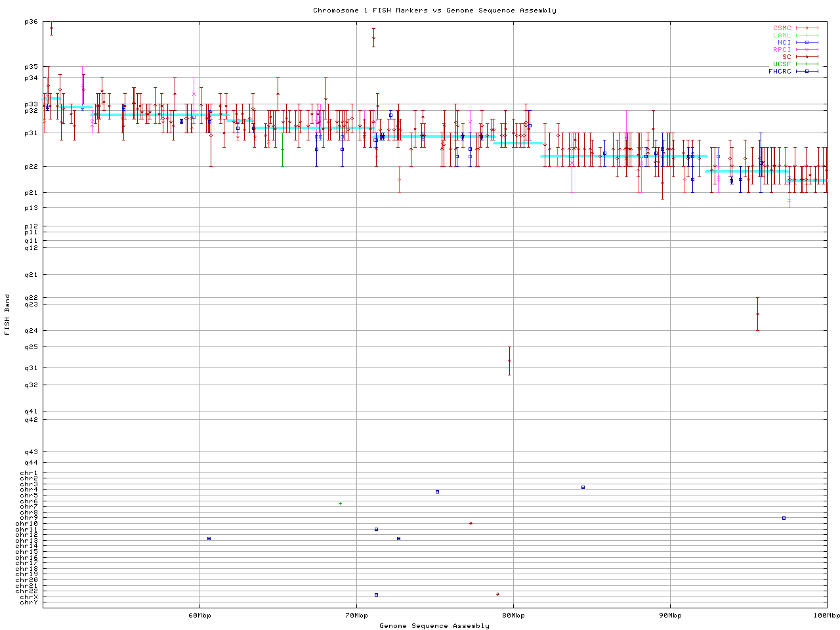Click the FHCRC legend marker symbol
Image resolution: width=840 pixels, height=630 pixels.
coord(807,71)
